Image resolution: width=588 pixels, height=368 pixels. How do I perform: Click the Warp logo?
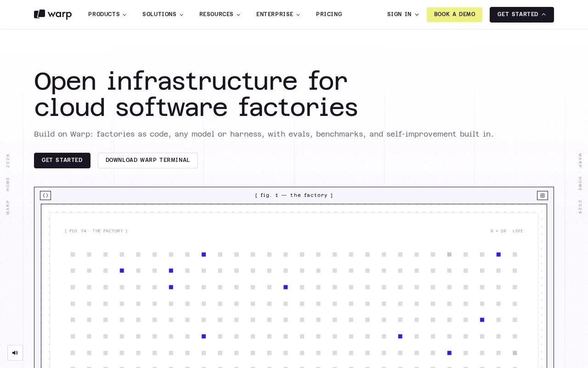(x=53, y=14)
